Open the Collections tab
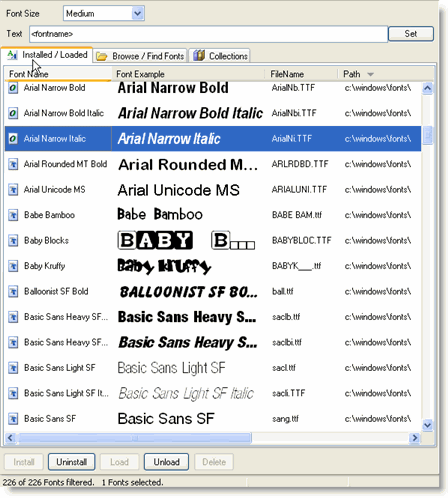The height and width of the screenshot is (498, 448). click(220, 56)
